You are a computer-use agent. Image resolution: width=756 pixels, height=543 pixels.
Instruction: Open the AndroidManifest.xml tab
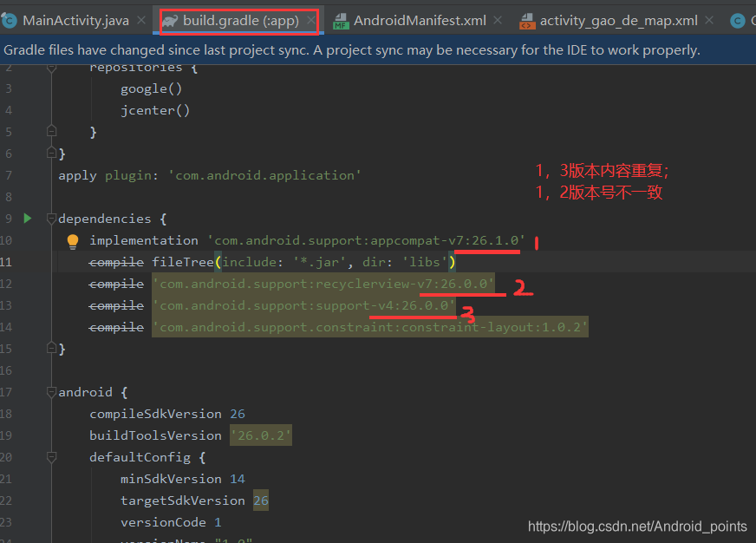pyautogui.click(x=420, y=21)
